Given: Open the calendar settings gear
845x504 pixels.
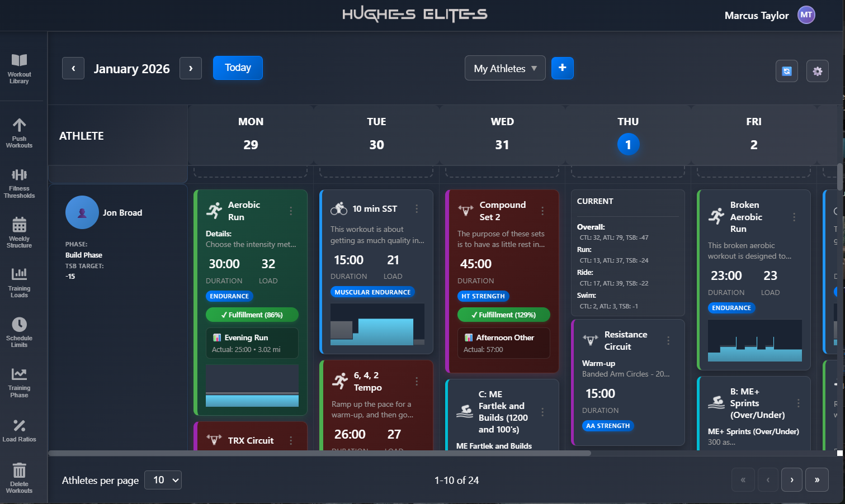Looking at the screenshot, I should point(817,71).
